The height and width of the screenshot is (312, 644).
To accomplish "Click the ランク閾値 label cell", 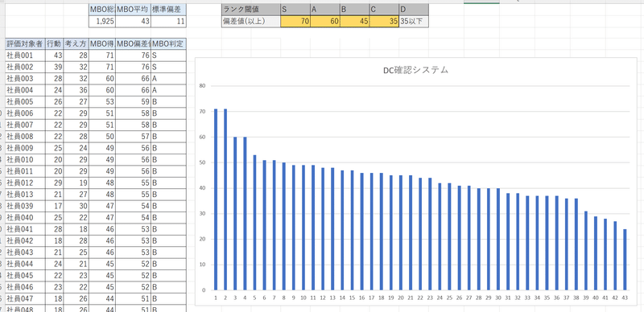I will (x=251, y=9).
